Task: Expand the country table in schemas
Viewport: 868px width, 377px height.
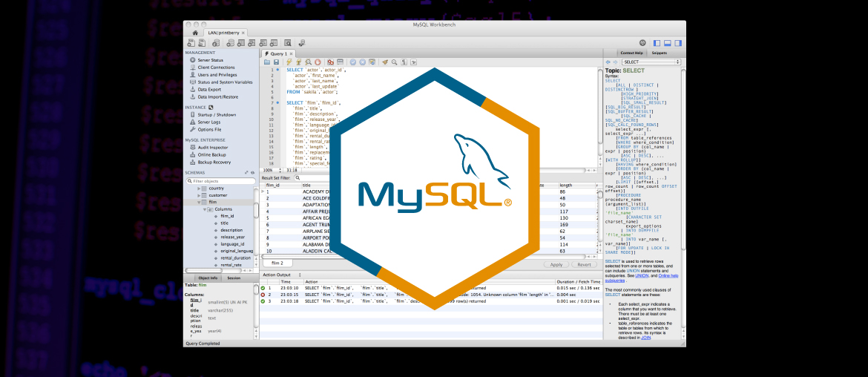Action: point(200,188)
